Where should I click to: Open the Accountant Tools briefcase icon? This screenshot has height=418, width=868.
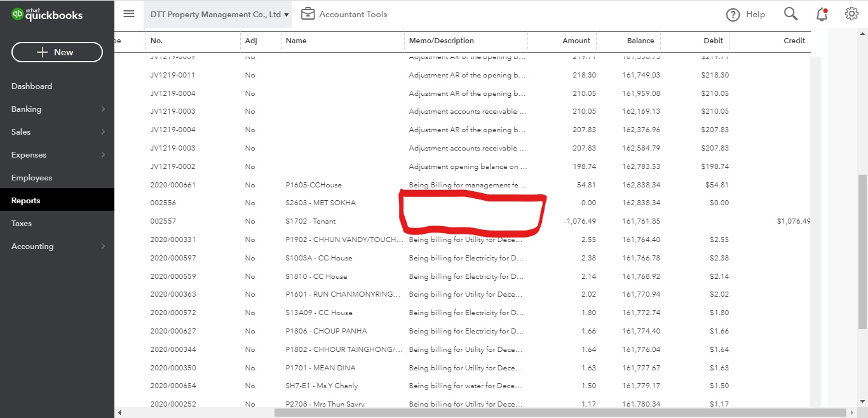308,13
